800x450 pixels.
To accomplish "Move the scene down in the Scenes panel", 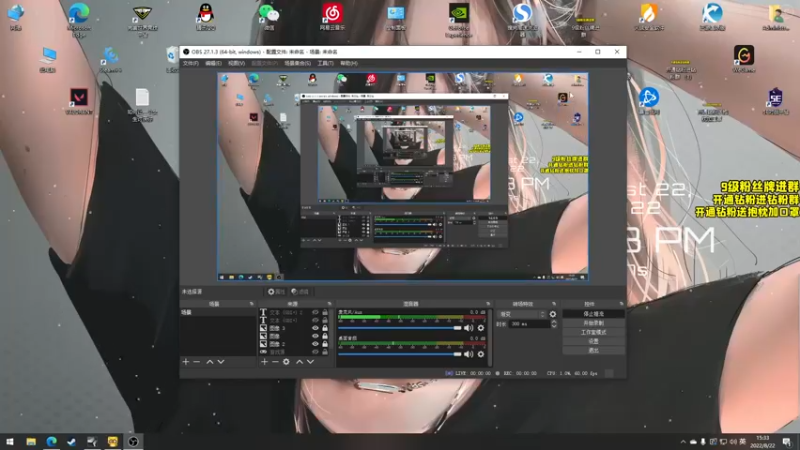I will (x=221, y=362).
